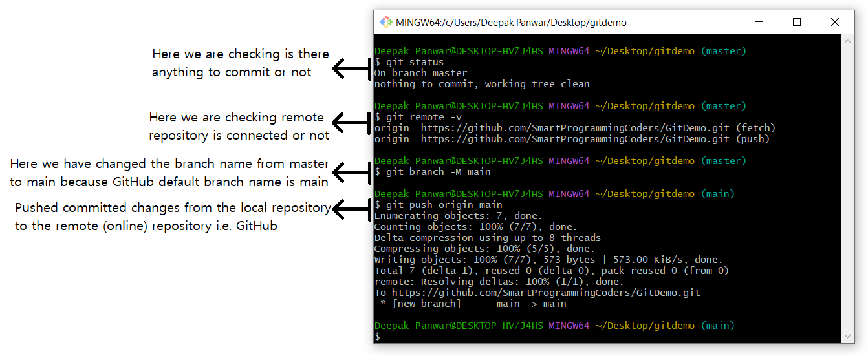868x358 pixels.
Task: Click the empty '$' prompt on the last line
Action: 377,337
